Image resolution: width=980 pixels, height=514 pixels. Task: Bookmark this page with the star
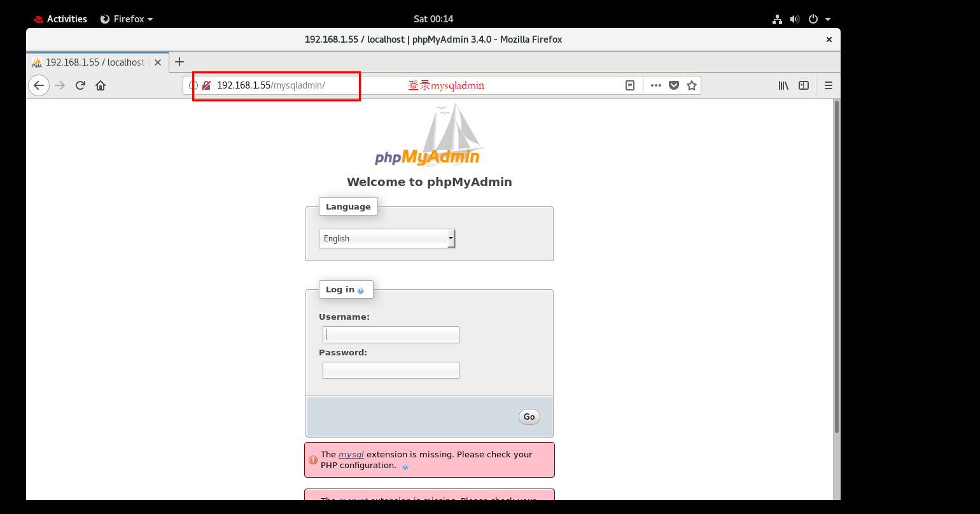point(692,85)
